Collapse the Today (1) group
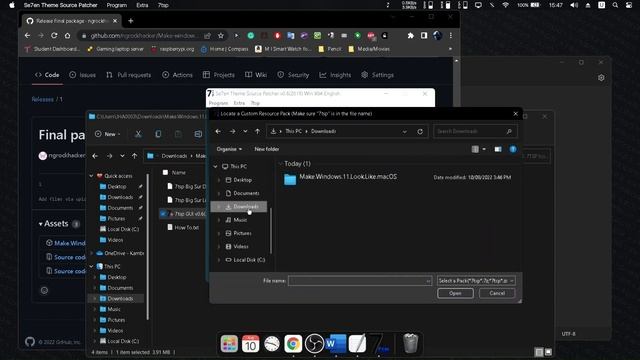640x360 pixels. [x=280, y=164]
